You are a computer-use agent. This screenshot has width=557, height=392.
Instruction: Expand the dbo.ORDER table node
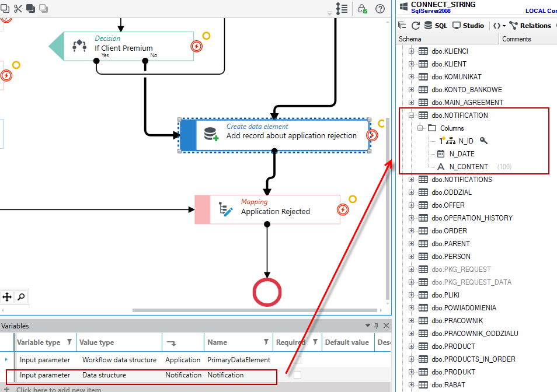pos(411,231)
